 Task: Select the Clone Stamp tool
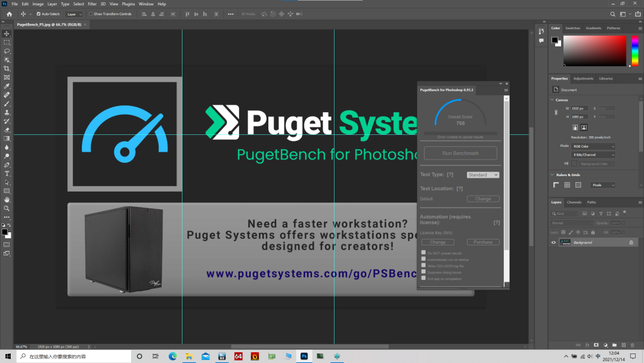7,112
